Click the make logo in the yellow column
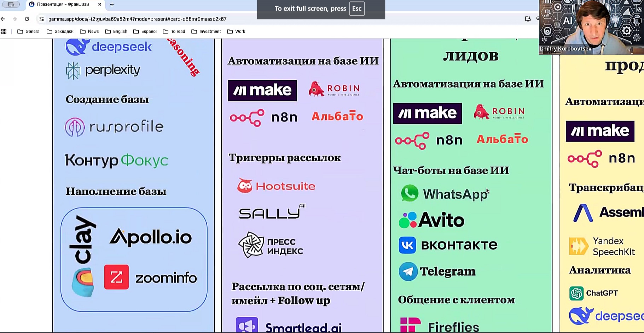This screenshot has width=644, height=333. (x=600, y=131)
